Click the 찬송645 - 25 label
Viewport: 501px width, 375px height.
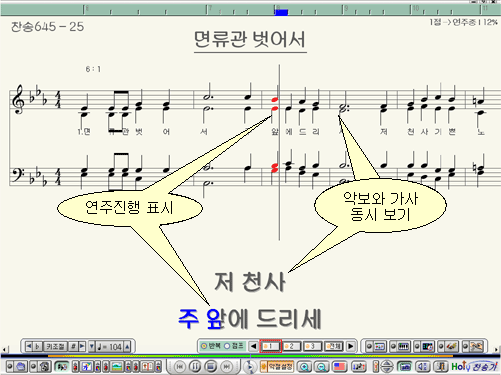pos(47,26)
